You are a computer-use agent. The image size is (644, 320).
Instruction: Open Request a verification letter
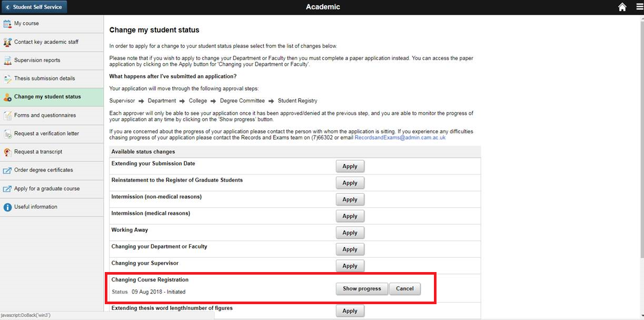coord(52,134)
